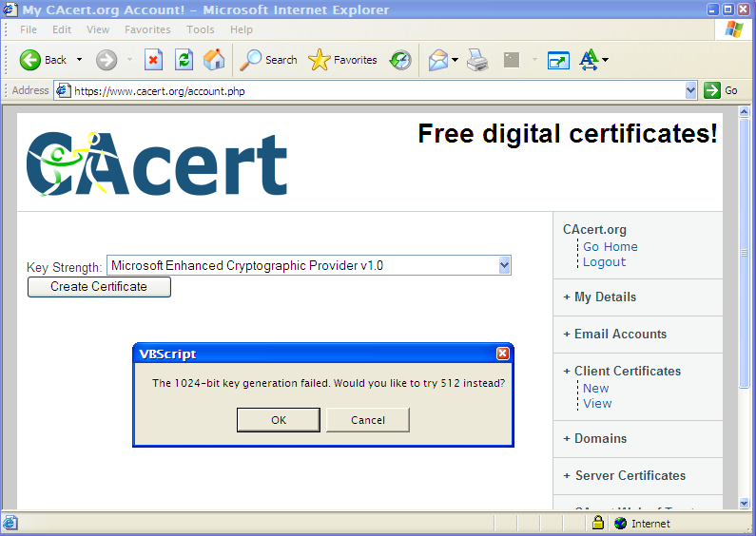
Task: Click Cancel in the VBScript dialog
Action: coord(367,420)
